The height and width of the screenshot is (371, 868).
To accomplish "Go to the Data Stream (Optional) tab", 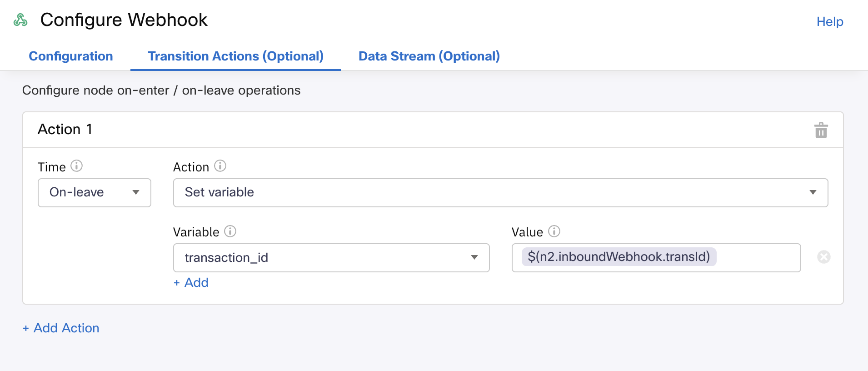I will 429,56.
